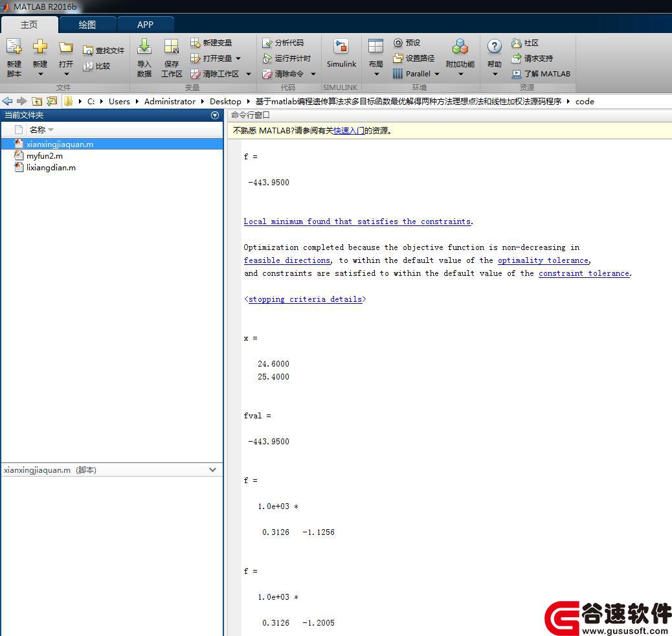Click Desktop in the address path
The image size is (672, 636).
tap(225, 102)
